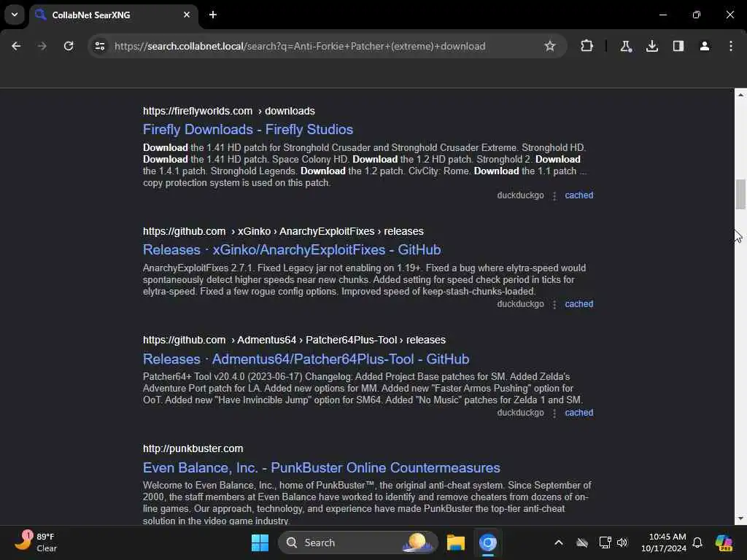Click the forward navigation arrow
Screen dimensions: 747x560
click(42, 46)
